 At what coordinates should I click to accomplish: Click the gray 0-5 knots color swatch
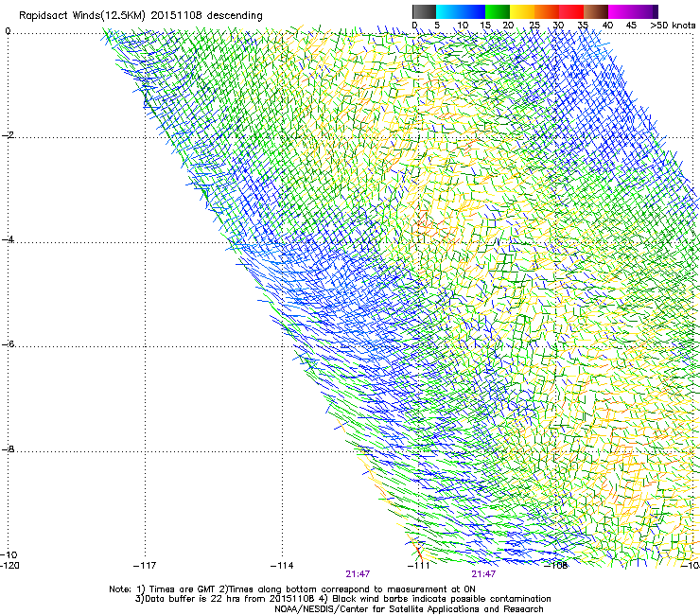[x=424, y=11]
